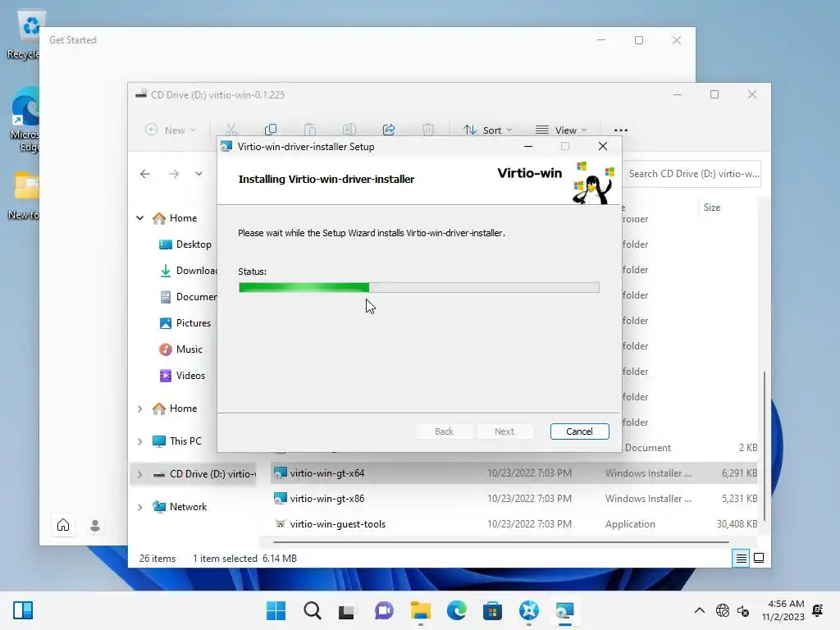
Task: Click the Paste icon in Explorer toolbar
Action: click(309, 130)
